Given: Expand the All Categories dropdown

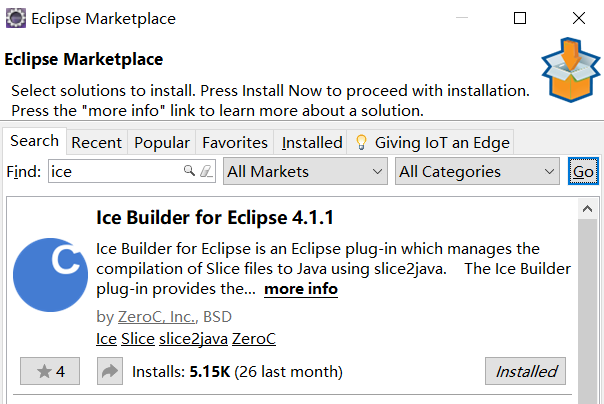Looking at the screenshot, I should [477, 172].
